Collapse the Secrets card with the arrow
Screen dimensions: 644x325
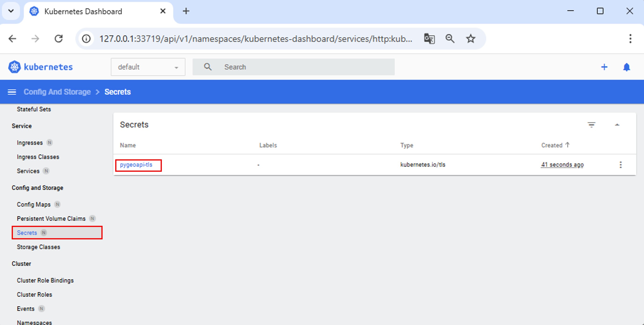pos(617,124)
